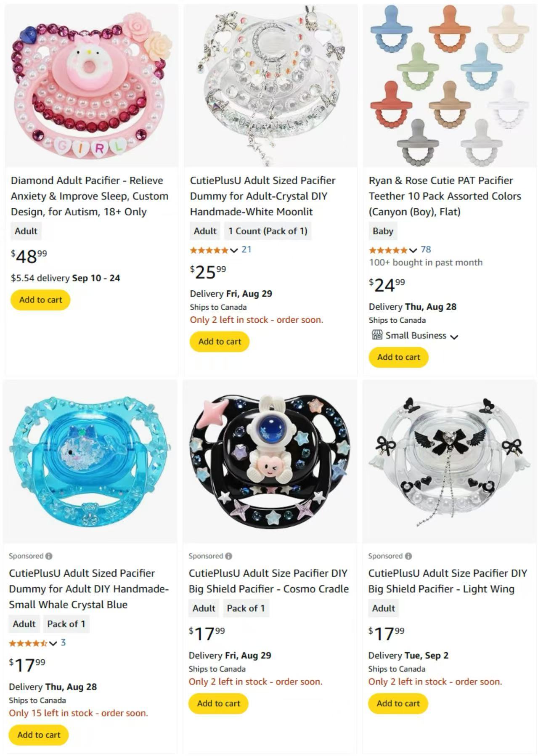The image size is (538, 756).
Task: Open the blue whale pacifier product image
Action: [90, 462]
